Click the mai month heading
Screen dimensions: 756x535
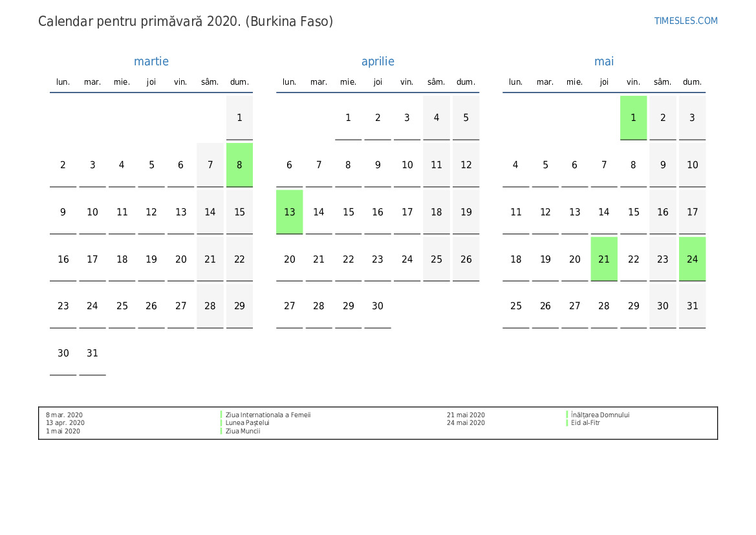click(x=603, y=61)
